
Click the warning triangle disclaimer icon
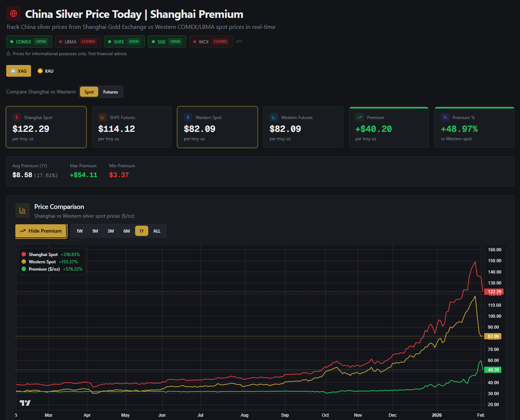8,54
